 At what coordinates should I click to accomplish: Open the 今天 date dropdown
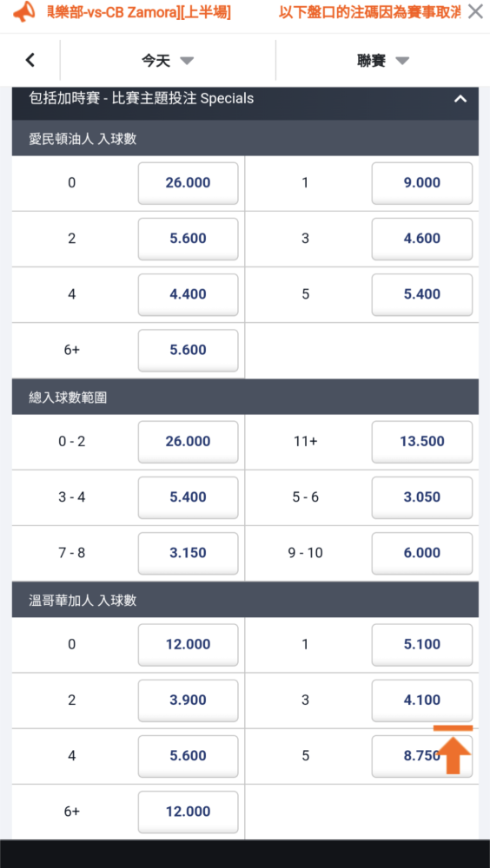coord(168,61)
